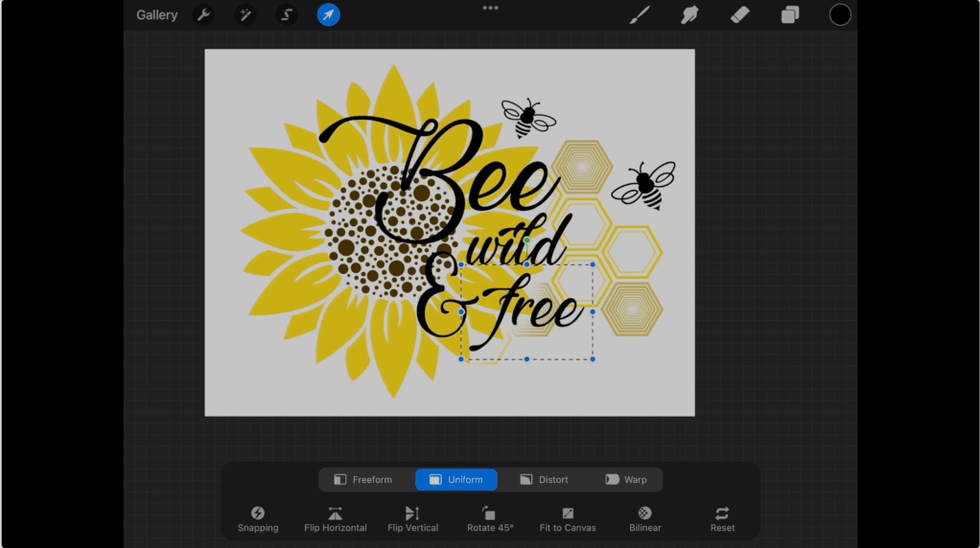Return to the Gallery
Image resolution: width=980 pixels, height=548 pixels.
(x=156, y=15)
